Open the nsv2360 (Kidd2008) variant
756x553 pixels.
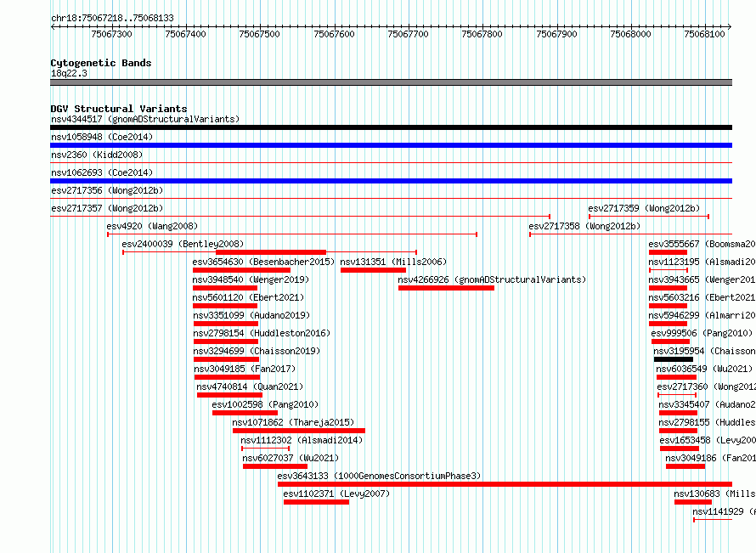coord(97,155)
